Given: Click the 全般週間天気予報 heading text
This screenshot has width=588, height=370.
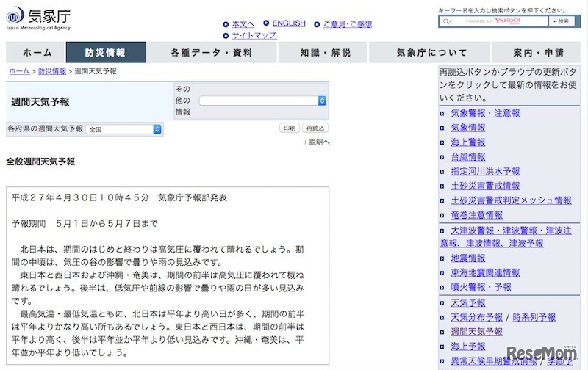Looking at the screenshot, I should pyautogui.click(x=40, y=162).
